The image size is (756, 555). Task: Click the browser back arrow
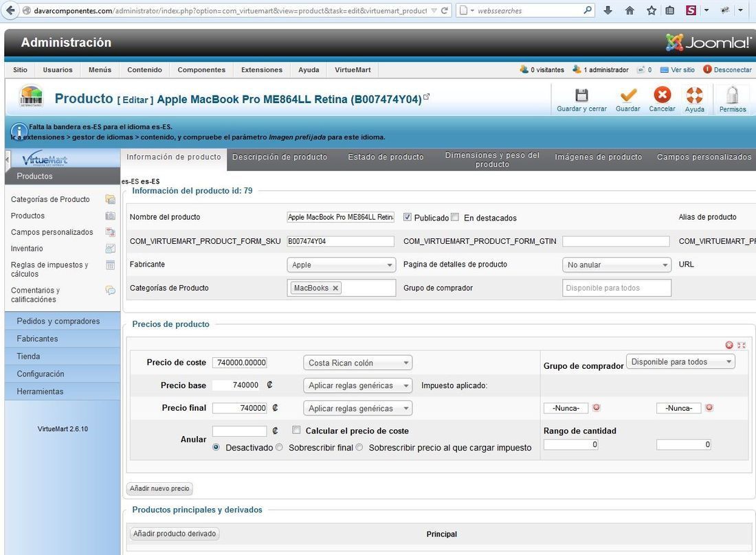(x=10, y=10)
